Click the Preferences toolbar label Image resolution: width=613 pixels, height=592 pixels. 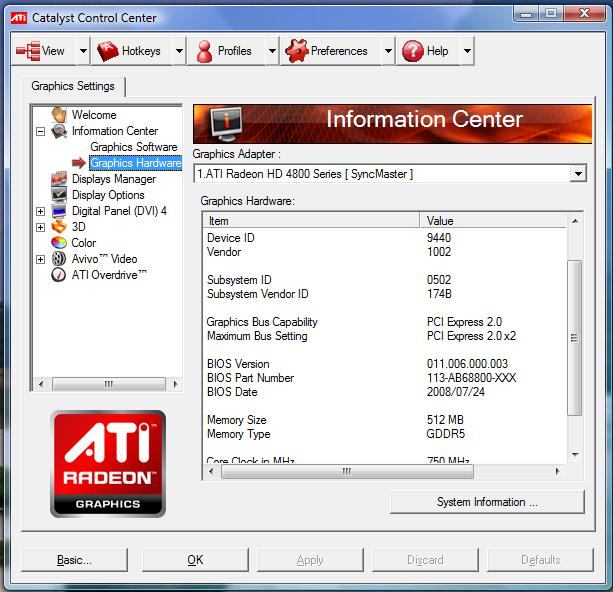click(x=339, y=51)
